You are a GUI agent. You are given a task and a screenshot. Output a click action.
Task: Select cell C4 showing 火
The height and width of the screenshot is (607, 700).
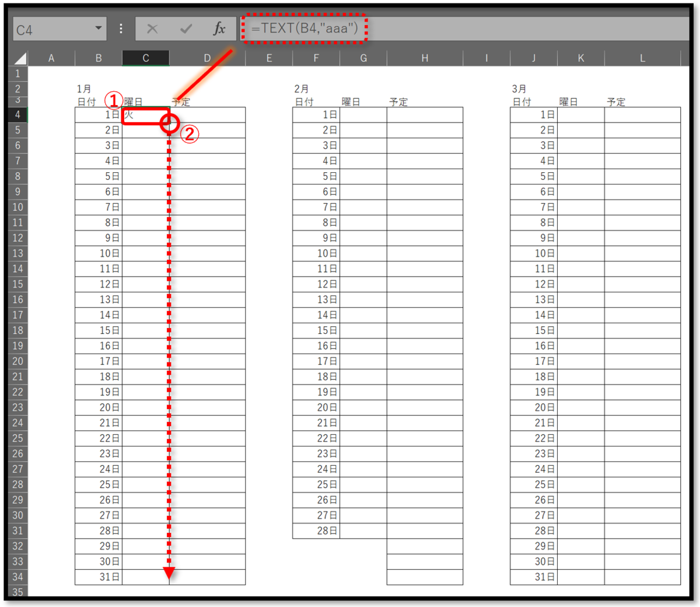coord(146,115)
